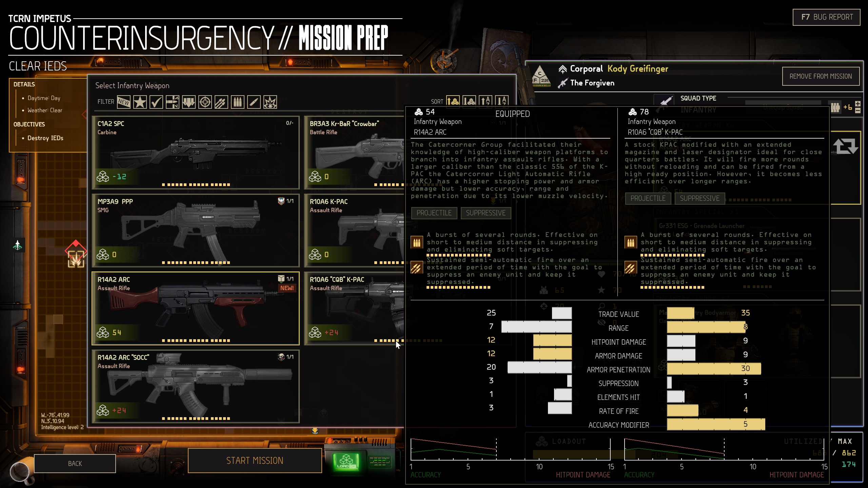Screen dimensions: 868x488
Task: Select the R14A2 ARC assault rifle
Action: coord(196,308)
